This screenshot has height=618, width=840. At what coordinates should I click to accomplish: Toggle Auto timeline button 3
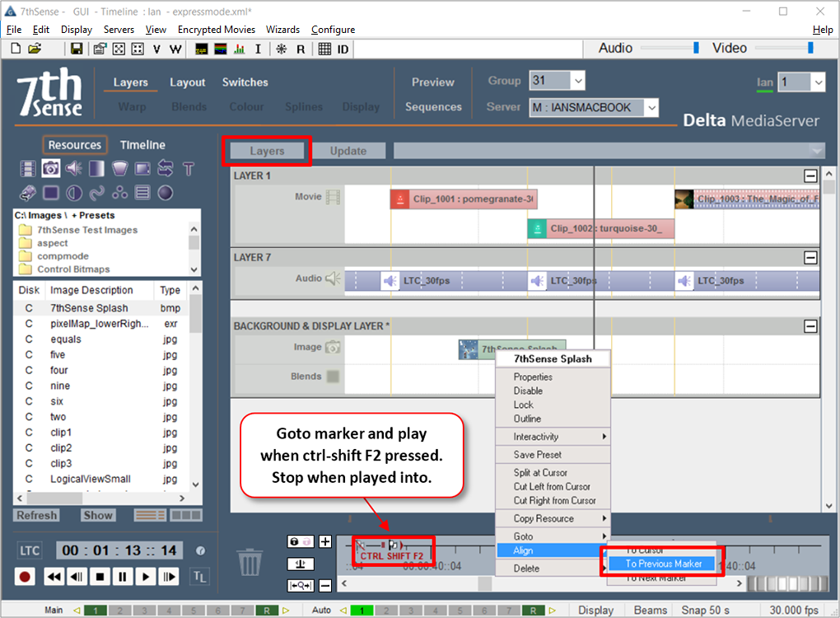tap(411, 611)
